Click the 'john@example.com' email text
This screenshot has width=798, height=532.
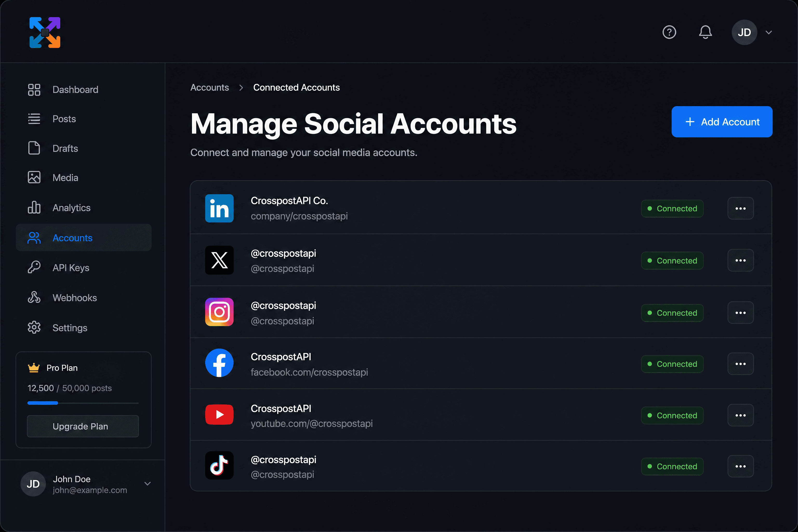tap(90, 490)
